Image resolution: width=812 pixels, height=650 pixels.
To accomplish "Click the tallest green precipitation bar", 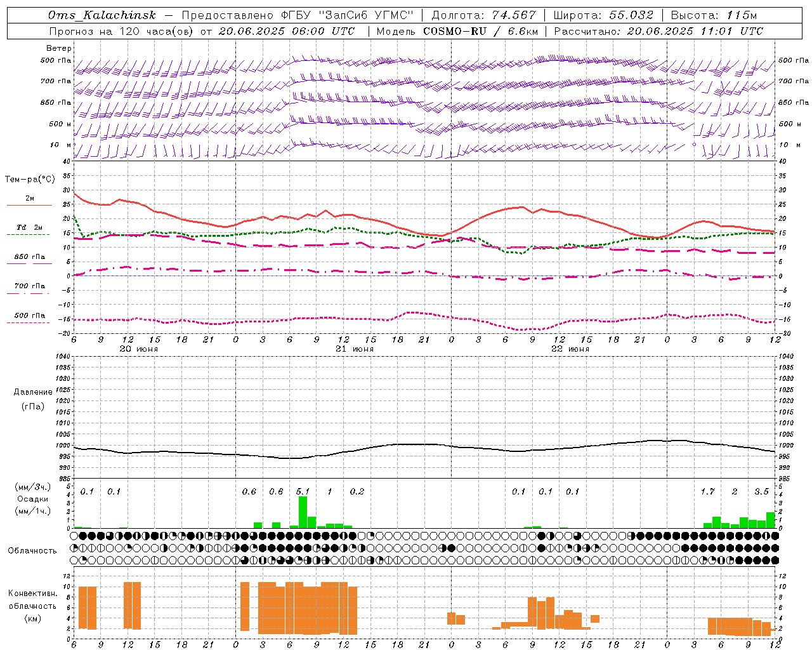I will 303,512.
